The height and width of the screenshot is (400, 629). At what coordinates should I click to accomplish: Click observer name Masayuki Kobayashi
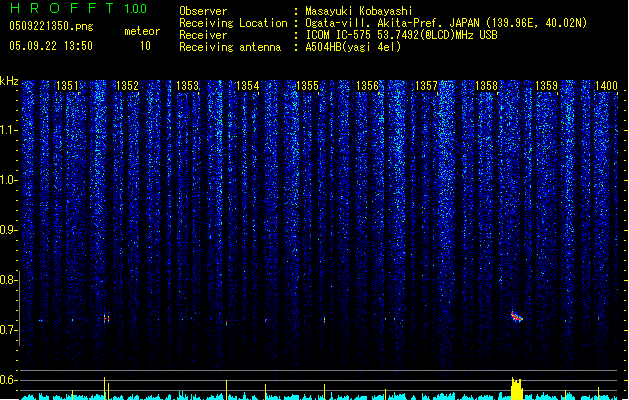coord(359,11)
